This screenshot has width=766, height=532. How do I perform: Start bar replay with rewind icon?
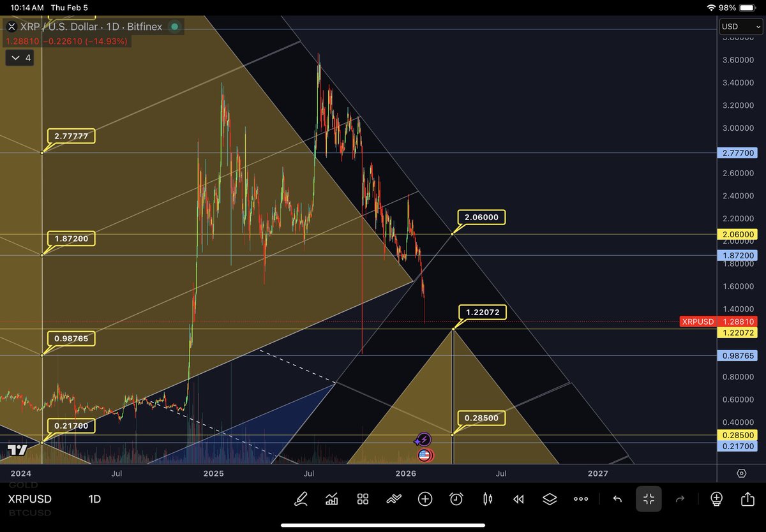click(x=519, y=499)
